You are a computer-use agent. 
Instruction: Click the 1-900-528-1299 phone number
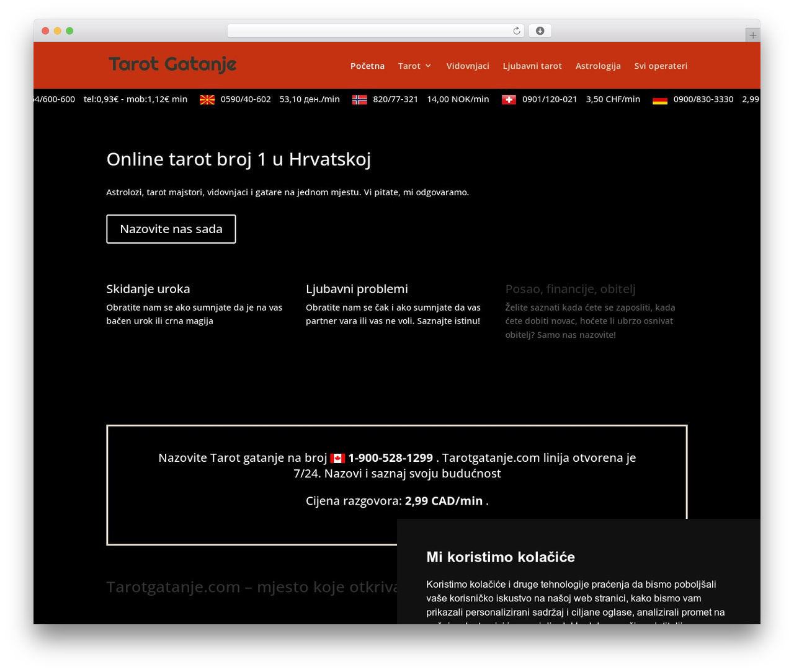390,458
